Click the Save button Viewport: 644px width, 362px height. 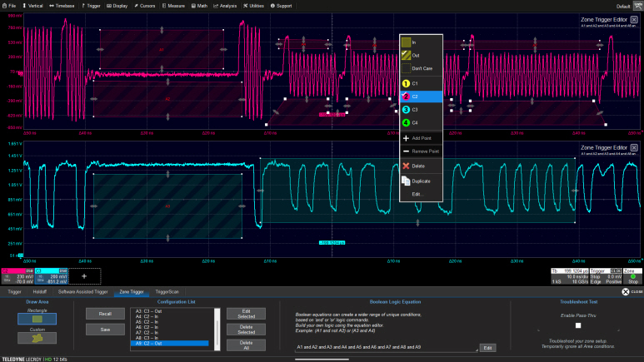tap(105, 330)
